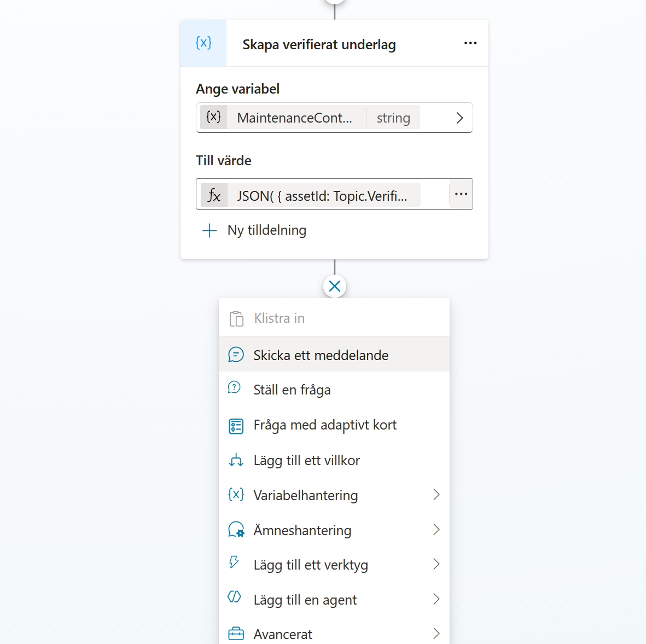Click the variable icon beside MaintenanceCont...
Image resolution: width=646 pixels, height=644 pixels.
click(213, 118)
